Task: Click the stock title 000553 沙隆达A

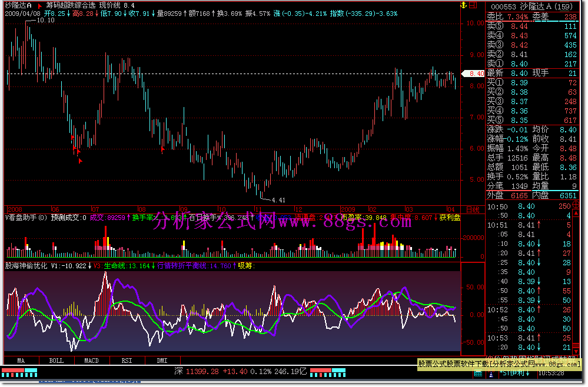Action: [531, 6]
